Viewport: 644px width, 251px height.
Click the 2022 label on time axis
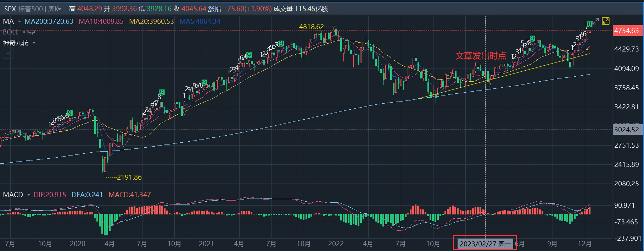[336, 244]
